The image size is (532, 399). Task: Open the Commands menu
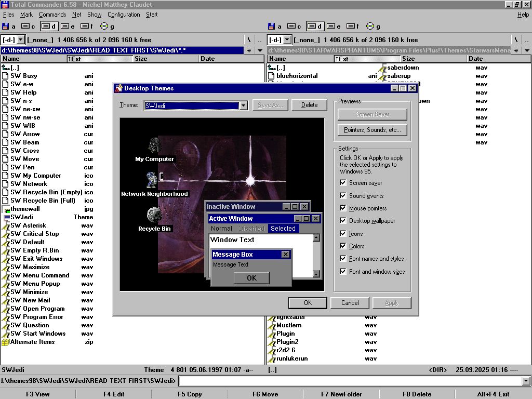(x=52, y=15)
